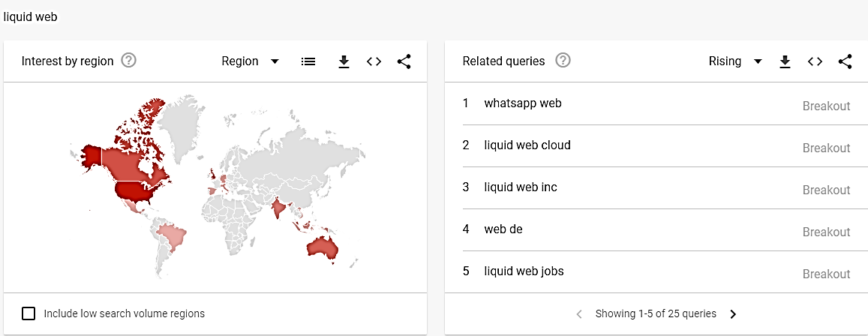Select the 'liquid web inc' query
The height and width of the screenshot is (336, 868).
(x=521, y=187)
